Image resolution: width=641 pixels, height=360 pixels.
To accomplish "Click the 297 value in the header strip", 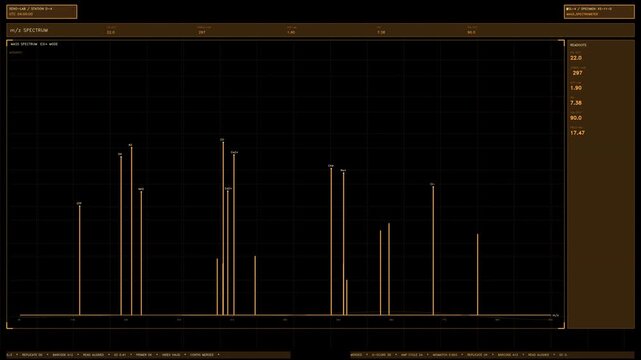I will (202, 32).
